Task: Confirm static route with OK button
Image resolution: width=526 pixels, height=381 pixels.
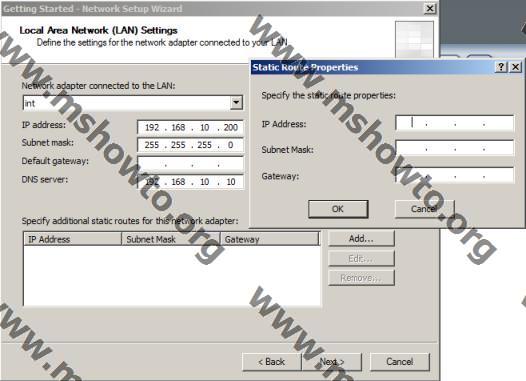Action: coord(338,209)
